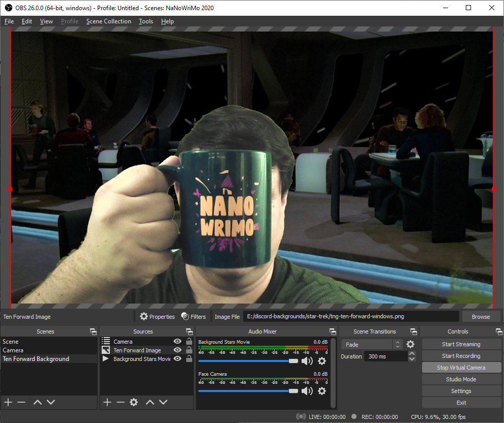This screenshot has height=423, width=504.
Task: Click the Audio Mixer vertical scrollbar
Action: 333,373
